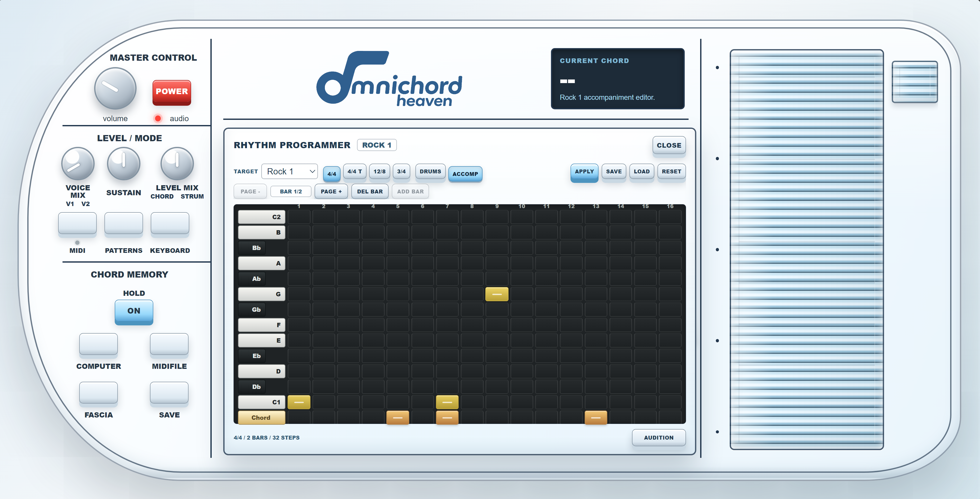Image resolution: width=980 pixels, height=499 pixels.
Task: Remove the Chord hit at step 7
Action: click(x=447, y=418)
